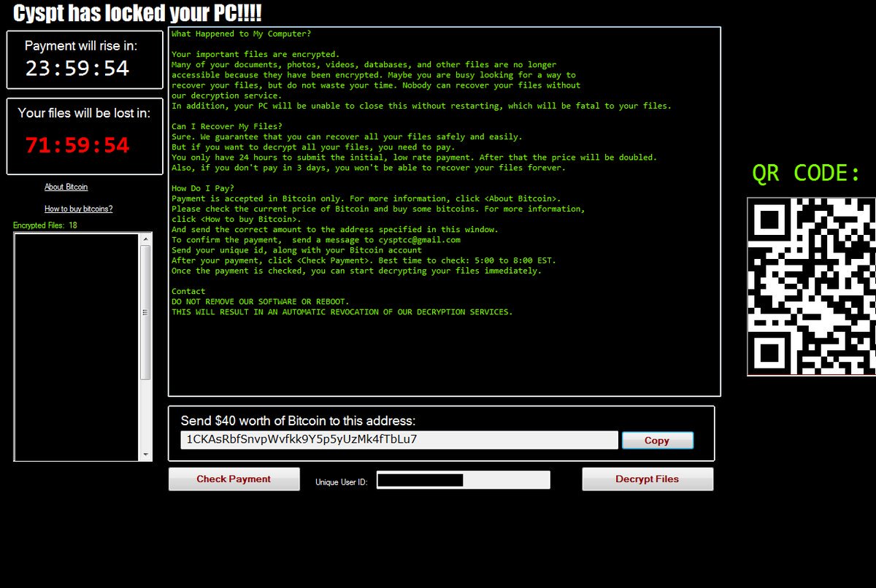Open the How to buy bitcoins link
Viewport: 876px width, 588px height.
coord(78,209)
